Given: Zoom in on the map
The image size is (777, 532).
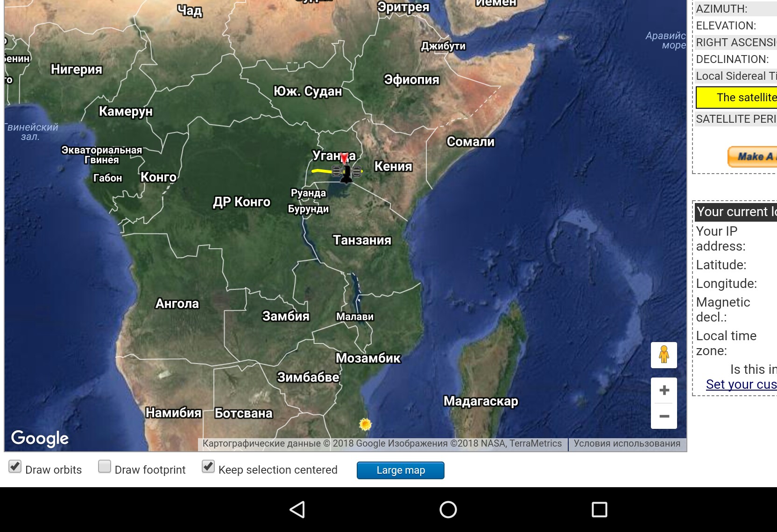Looking at the screenshot, I should coord(664,390).
